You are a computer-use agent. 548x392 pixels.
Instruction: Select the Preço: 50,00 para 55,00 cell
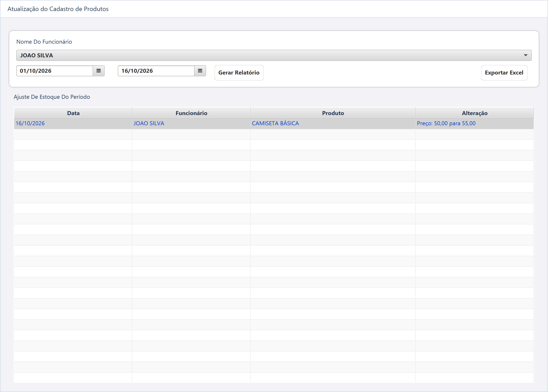(475, 123)
